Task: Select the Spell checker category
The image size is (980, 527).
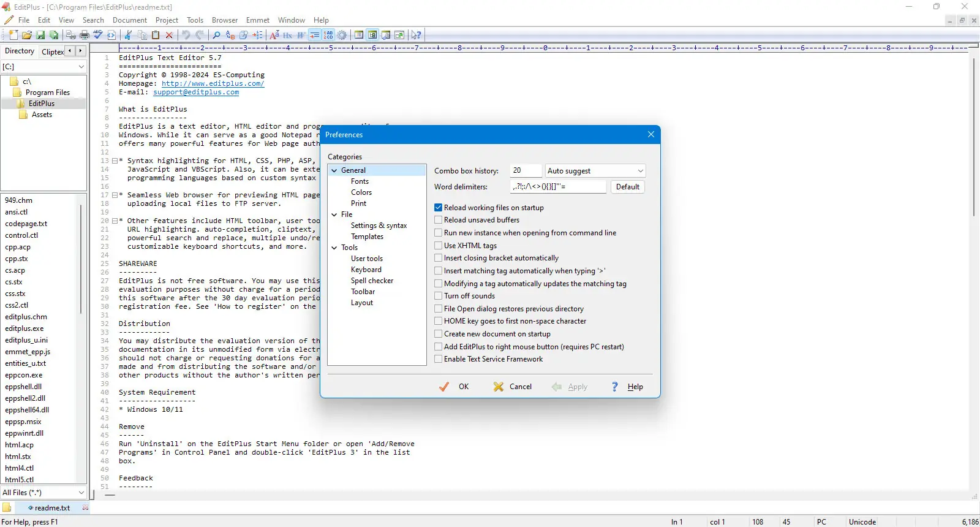Action: click(x=372, y=281)
